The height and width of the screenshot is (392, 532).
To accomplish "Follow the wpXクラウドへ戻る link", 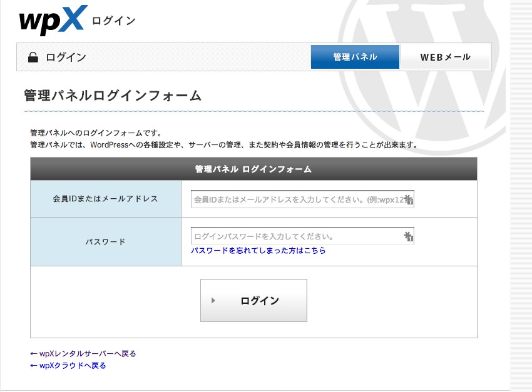I will 68,366.
